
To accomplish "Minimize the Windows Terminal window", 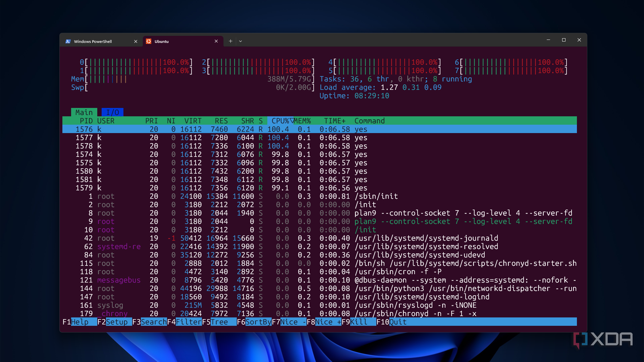I will click(x=548, y=40).
